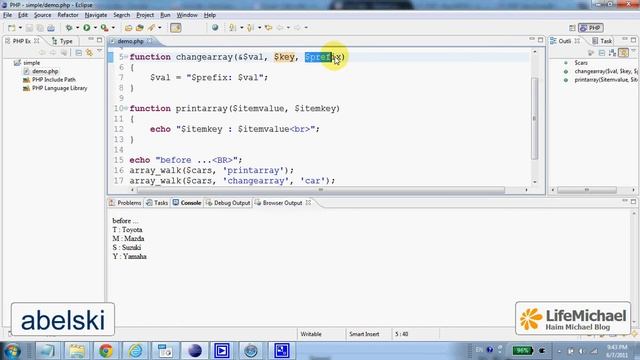Open the Run dropdown arrow
Image resolution: width=640 pixels, height=360 pixels.
tap(95, 28)
